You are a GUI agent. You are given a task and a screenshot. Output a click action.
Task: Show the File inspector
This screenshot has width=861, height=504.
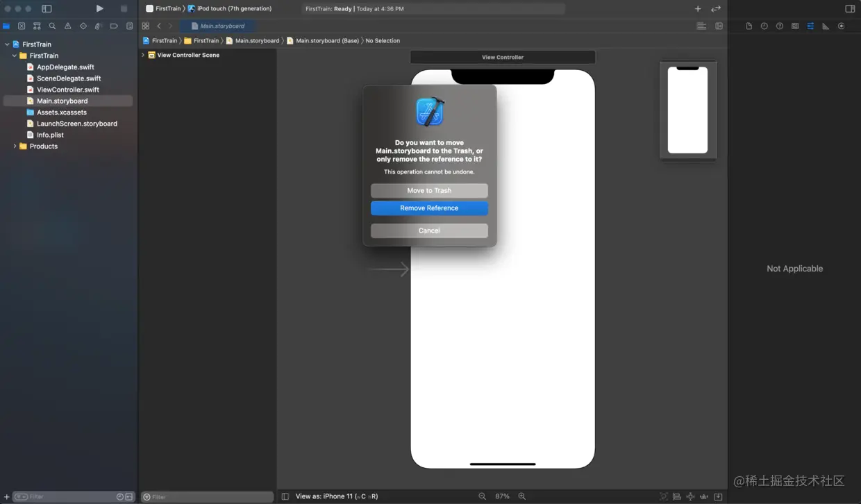749,26
